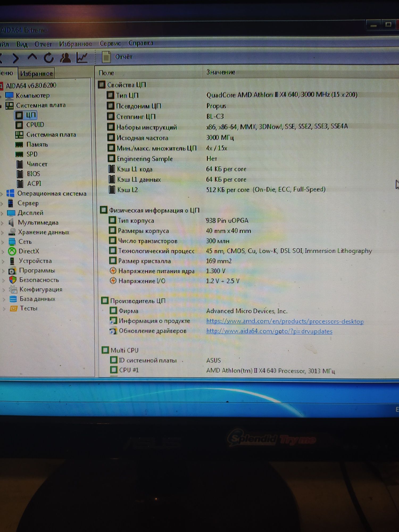Image resolution: width=399 pixels, height=532 pixels.
Task: Click the CPUID chip icon
Action: tap(19, 125)
